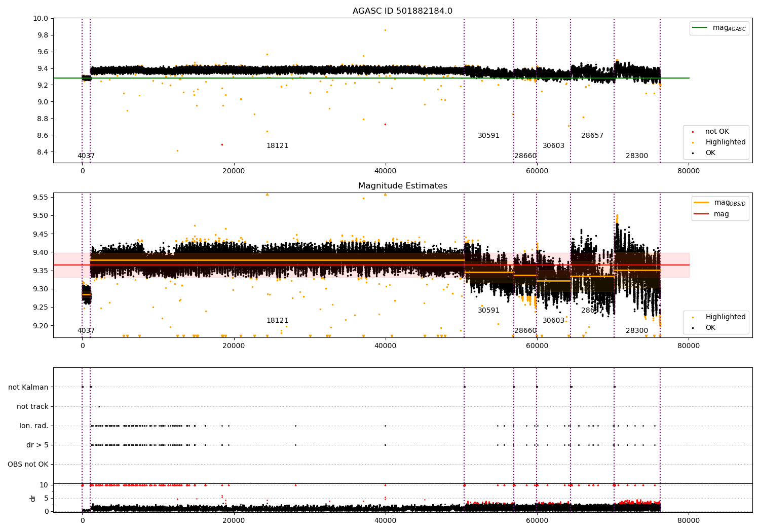This screenshot has height=532, width=760.
Task: Click obsid label 28660 in top plot
Action: pos(525,156)
